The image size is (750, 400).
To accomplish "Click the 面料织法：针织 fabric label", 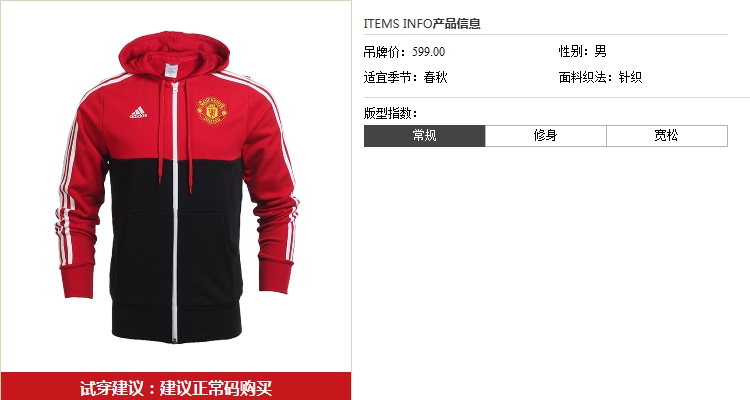I will pos(600,77).
